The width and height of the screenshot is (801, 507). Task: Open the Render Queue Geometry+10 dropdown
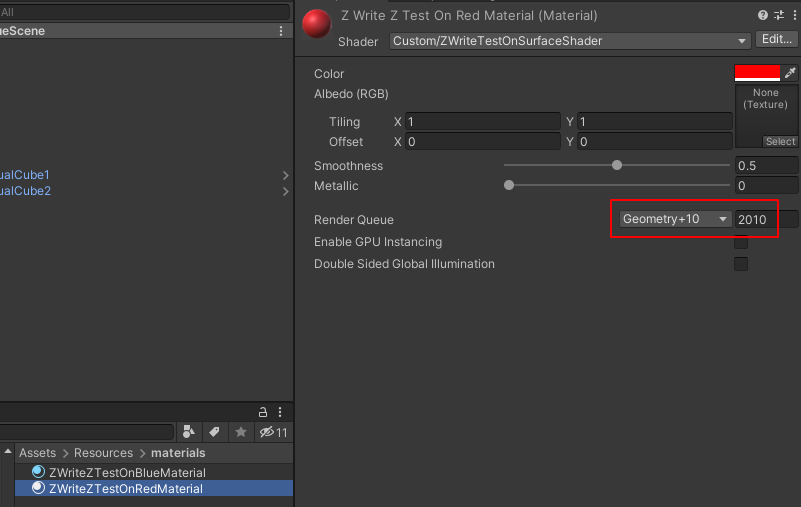tap(675, 219)
